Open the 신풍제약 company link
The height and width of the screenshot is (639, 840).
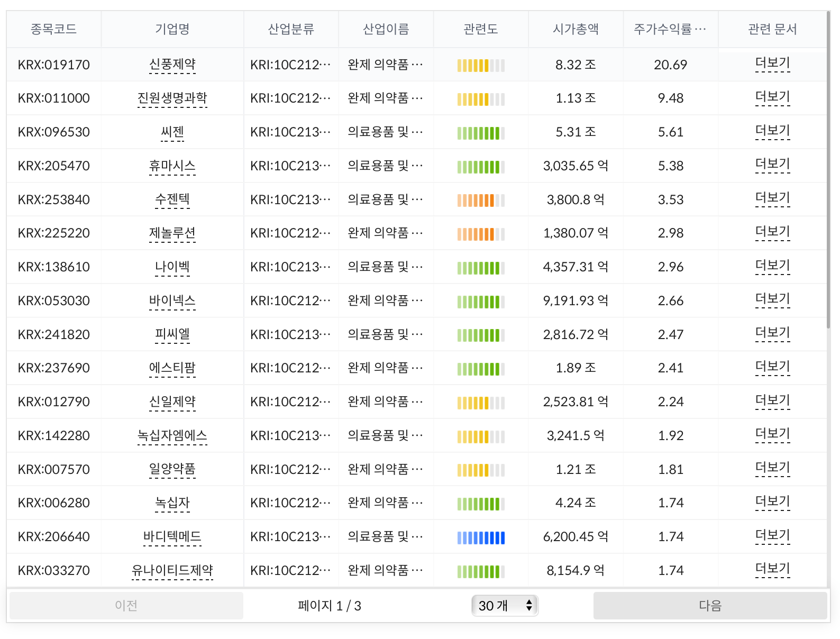pyautogui.click(x=172, y=65)
